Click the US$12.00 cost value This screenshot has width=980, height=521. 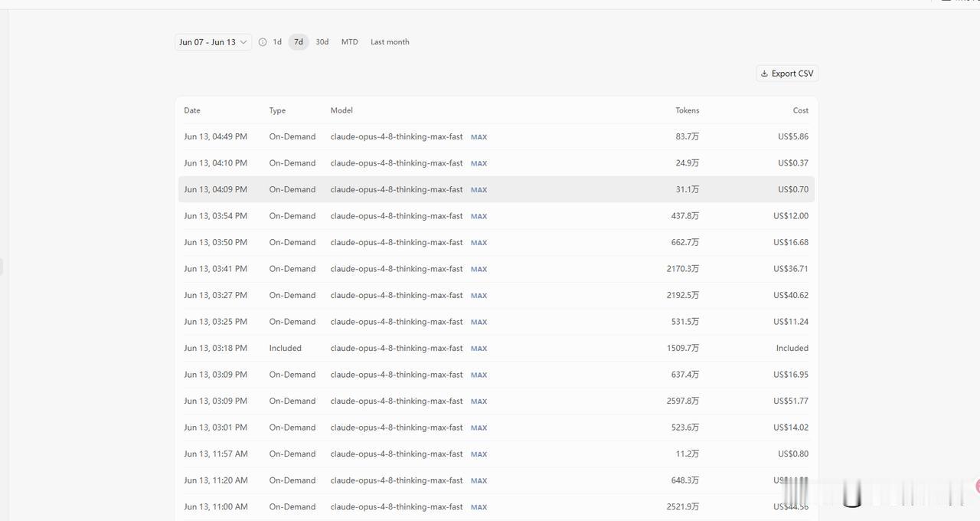[791, 216]
